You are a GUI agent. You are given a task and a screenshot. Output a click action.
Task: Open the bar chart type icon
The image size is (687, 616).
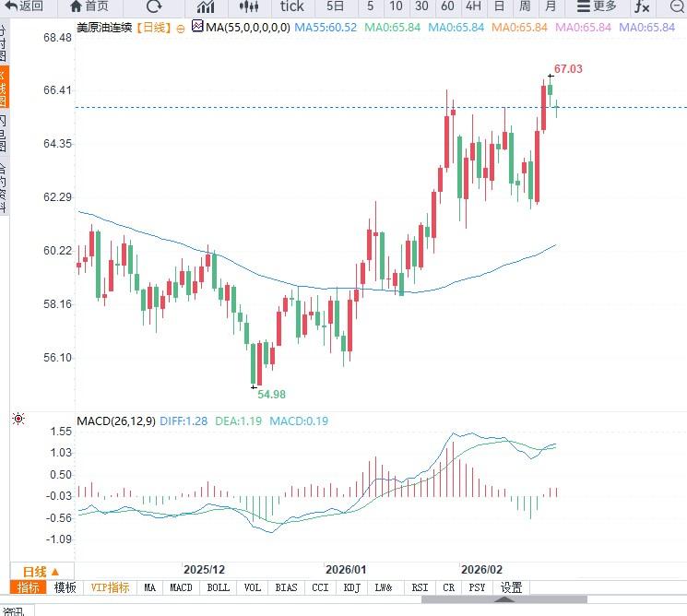(206, 6)
